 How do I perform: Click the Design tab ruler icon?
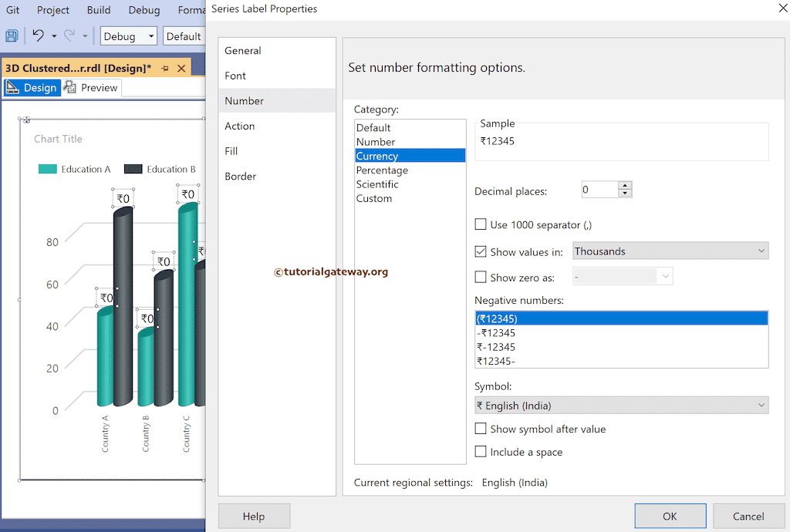coord(14,87)
